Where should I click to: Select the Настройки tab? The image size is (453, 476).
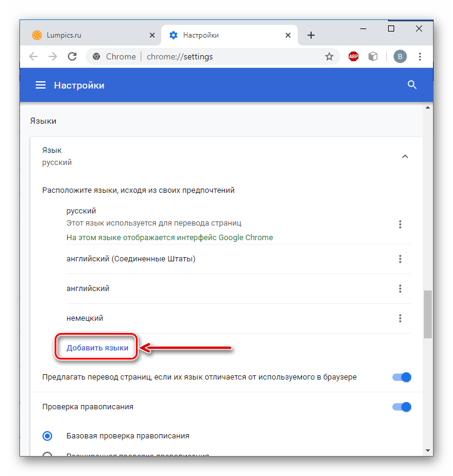coord(229,35)
